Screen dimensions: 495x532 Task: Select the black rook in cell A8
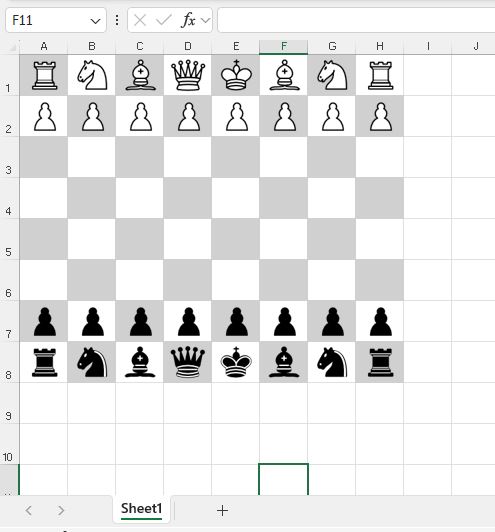(44, 362)
